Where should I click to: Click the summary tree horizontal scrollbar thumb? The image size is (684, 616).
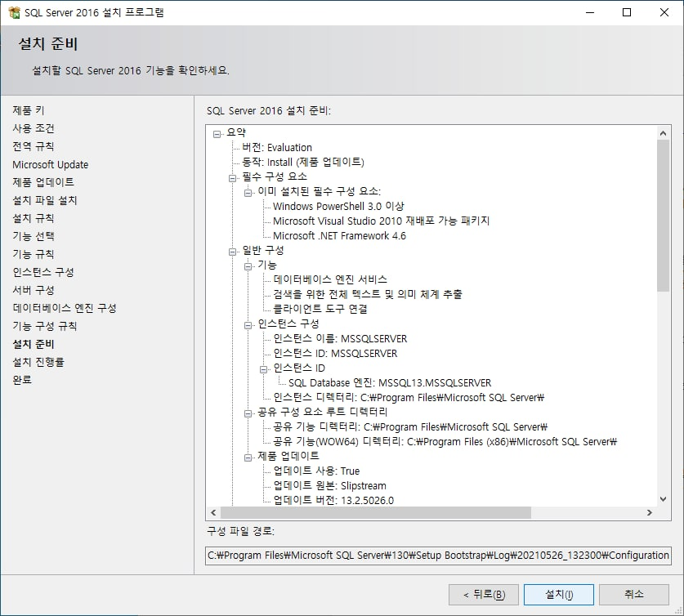click(376, 513)
